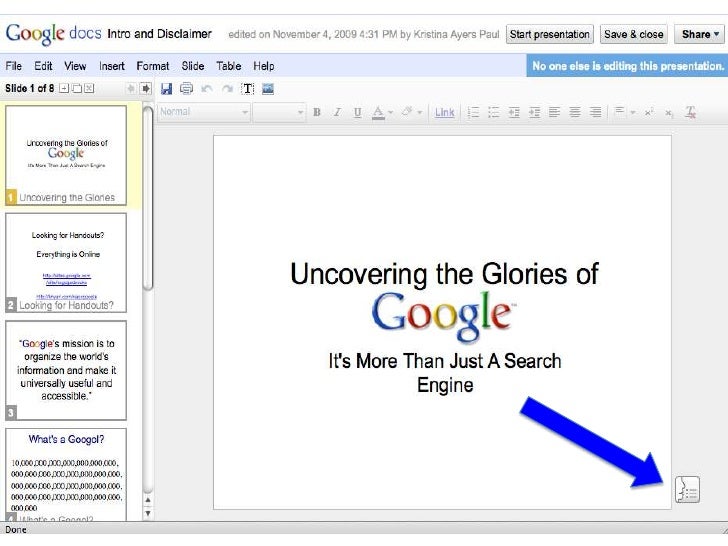Open speaker notes icon beside the slide

click(687, 489)
